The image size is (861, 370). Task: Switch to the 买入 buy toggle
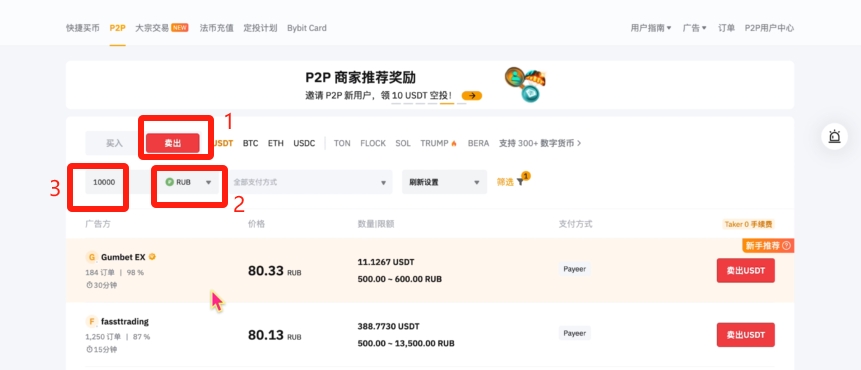[x=114, y=143]
